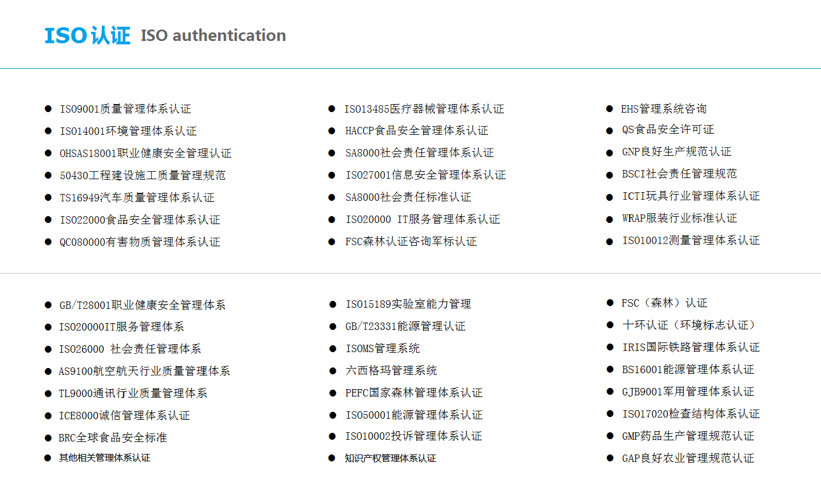Select ISO17020检查结构体系认证
Screen dimensions: 821x504
pos(691,414)
